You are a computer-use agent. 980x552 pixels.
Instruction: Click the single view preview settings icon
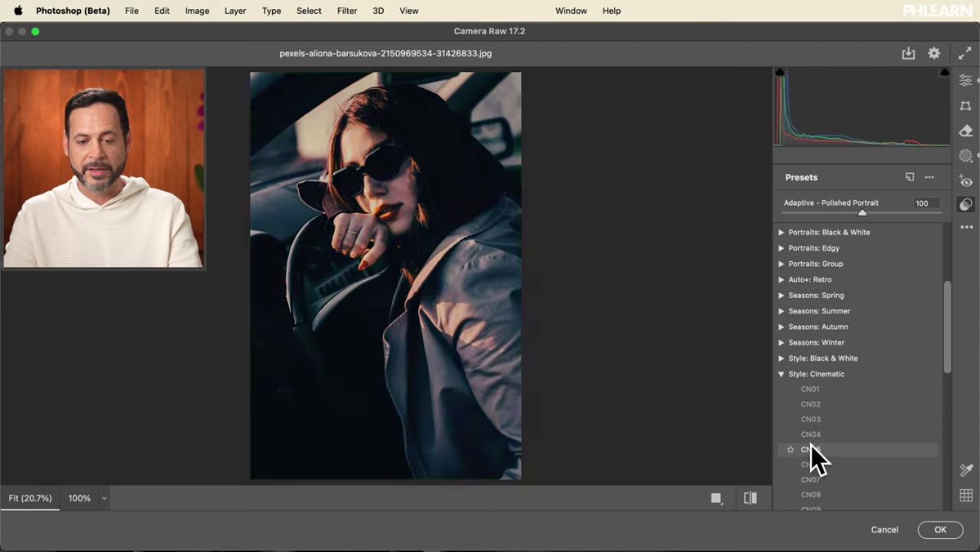(717, 498)
